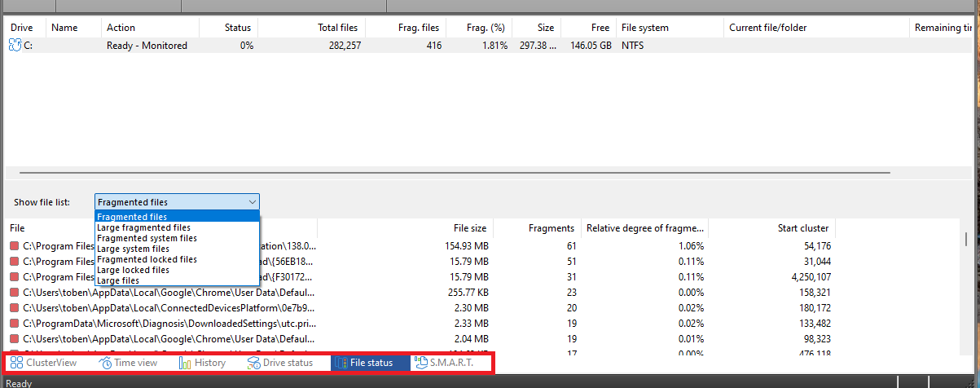Click red icon beside ConnectedDevicesPlatform file
Image resolution: width=980 pixels, height=388 pixels.
click(x=14, y=308)
